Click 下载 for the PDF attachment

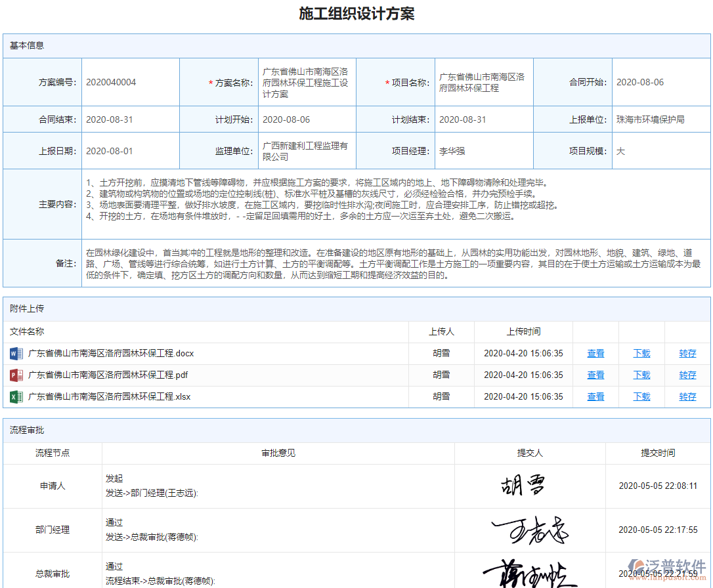click(x=641, y=375)
